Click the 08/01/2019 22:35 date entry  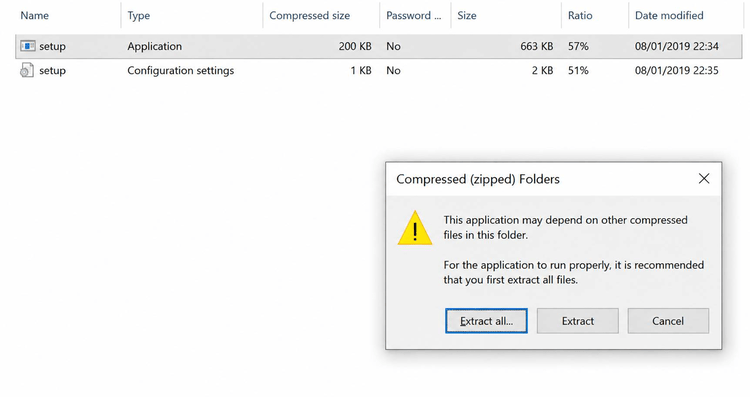677,71
